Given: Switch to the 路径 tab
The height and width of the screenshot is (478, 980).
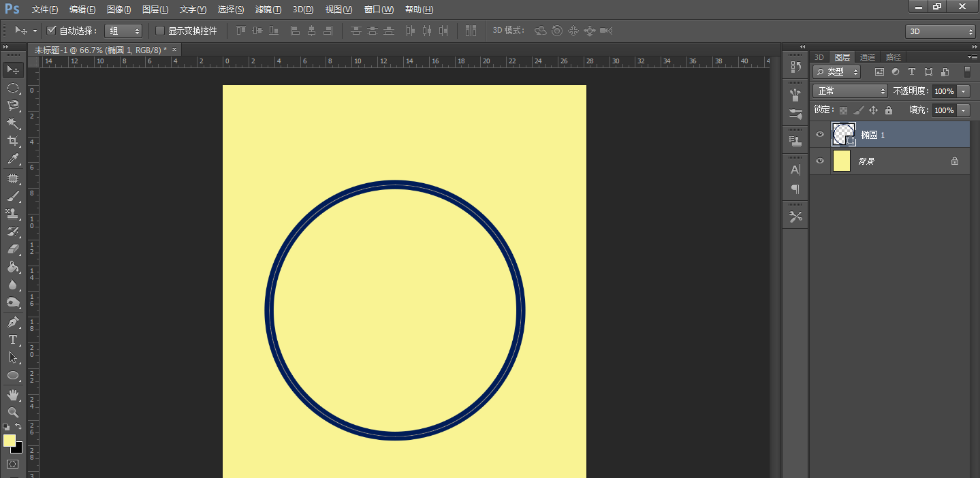Looking at the screenshot, I should coord(893,57).
